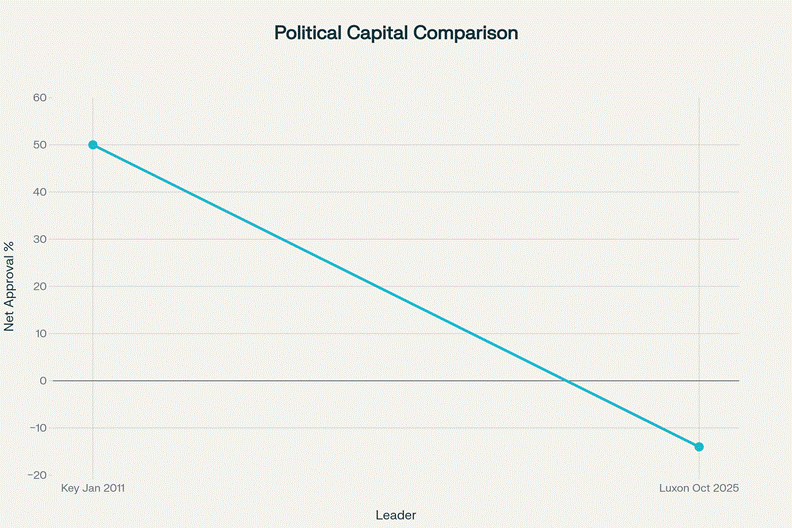Click the 20 y-axis tick label
This screenshot has height=528, width=792.
[x=40, y=286]
